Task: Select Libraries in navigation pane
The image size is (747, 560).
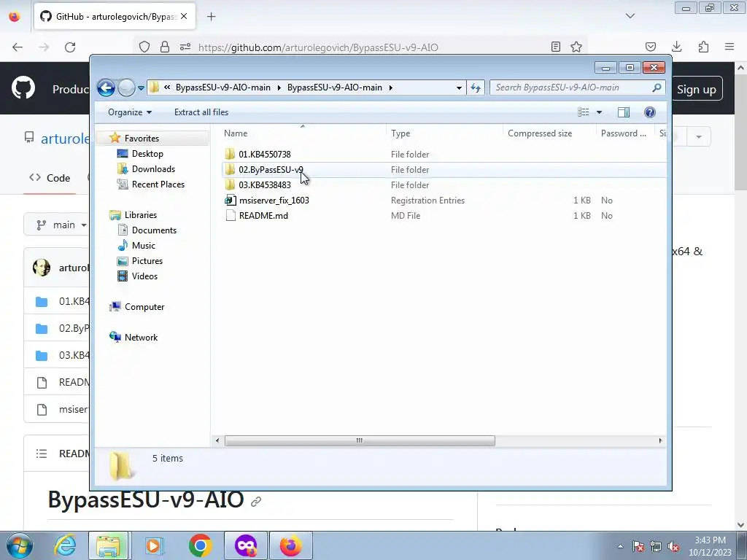Action: click(141, 215)
